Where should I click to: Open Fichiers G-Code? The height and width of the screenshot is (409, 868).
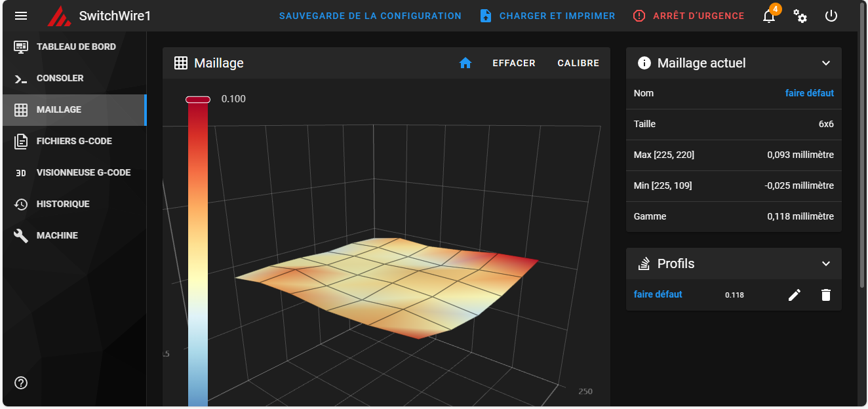click(x=73, y=141)
